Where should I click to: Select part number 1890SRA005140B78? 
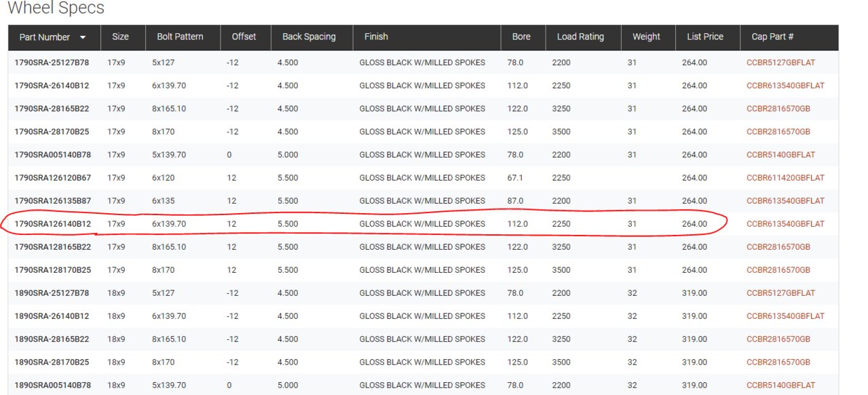53,385
